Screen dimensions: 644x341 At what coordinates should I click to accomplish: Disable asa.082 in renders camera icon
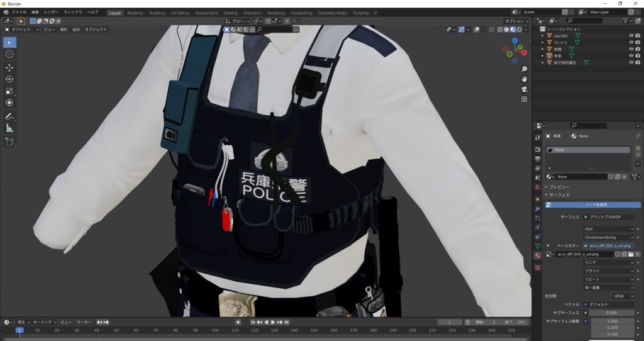[x=638, y=36]
